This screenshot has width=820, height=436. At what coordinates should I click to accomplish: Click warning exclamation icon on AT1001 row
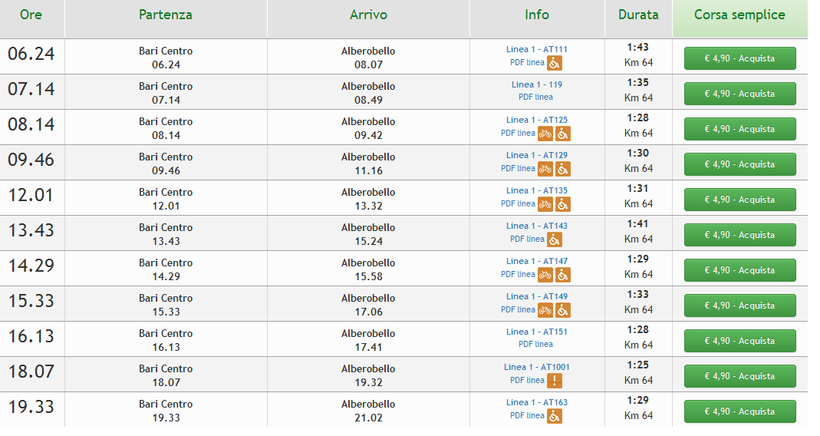[554, 380]
